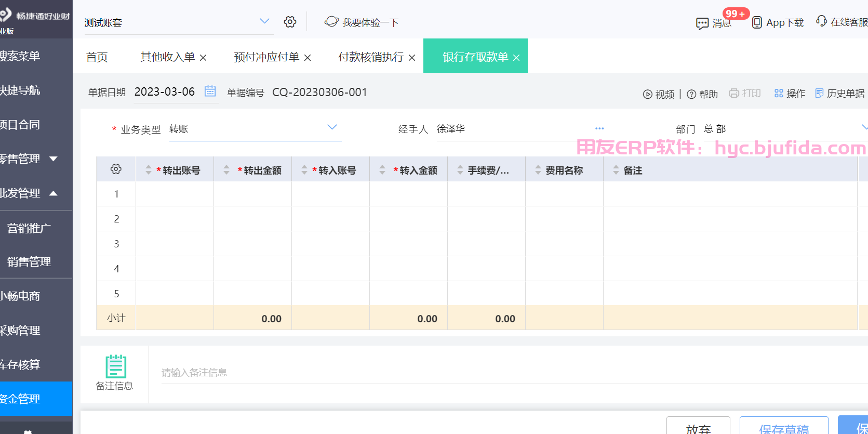
Task: Click 单据编号 CQ-20230306-001 text
Action: tap(319, 92)
